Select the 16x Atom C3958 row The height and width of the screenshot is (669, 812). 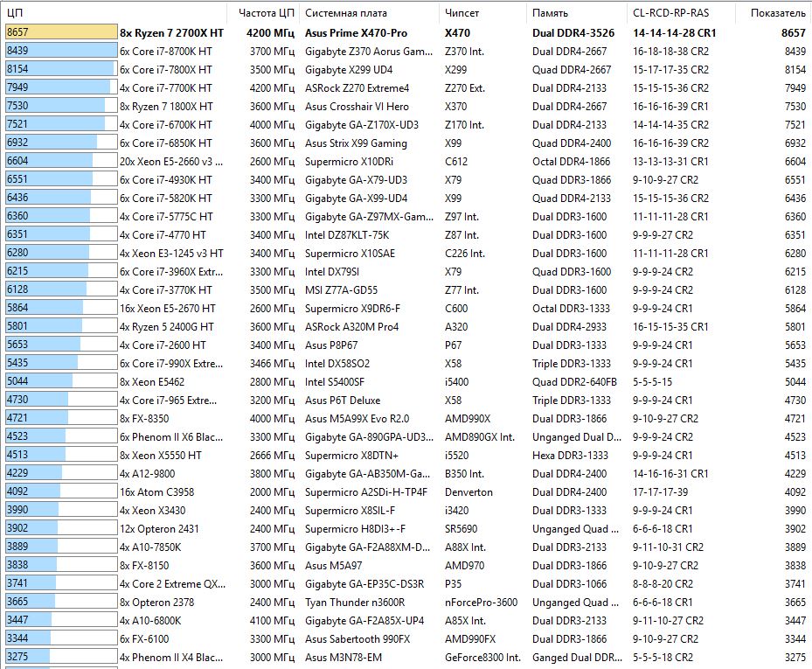coord(406,492)
